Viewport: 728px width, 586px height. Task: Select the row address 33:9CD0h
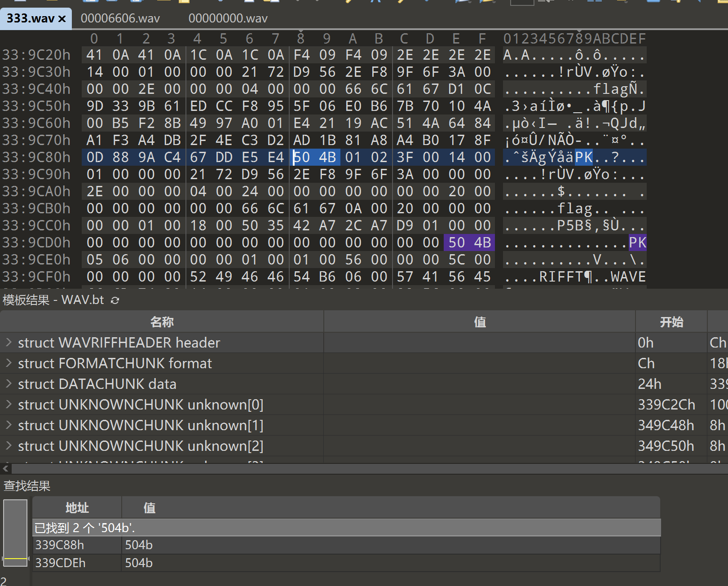36,242
